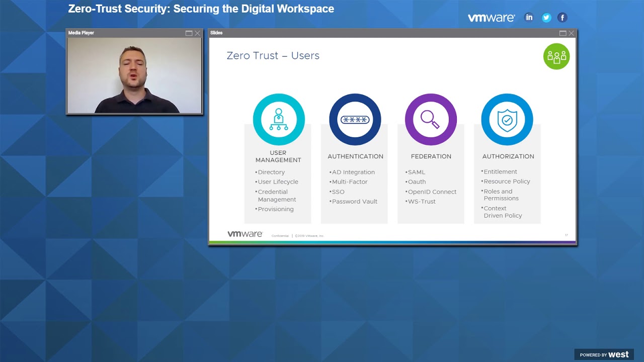
Task: Open the Facebook social icon
Action: pyautogui.click(x=562, y=18)
